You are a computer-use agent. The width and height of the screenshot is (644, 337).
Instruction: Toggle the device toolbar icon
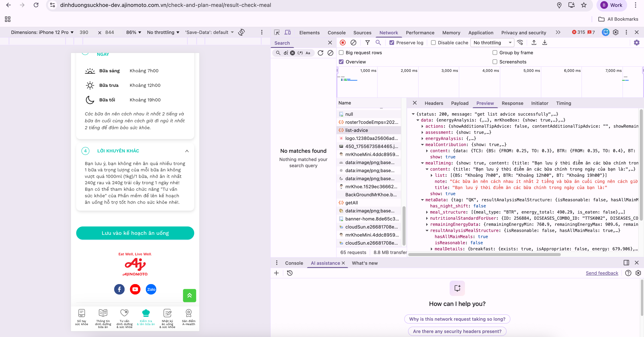(287, 33)
